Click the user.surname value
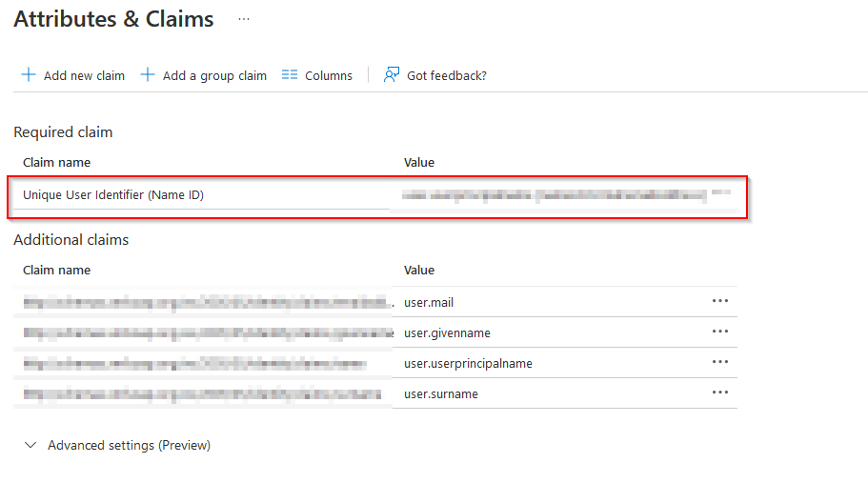The height and width of the screenshot is (483, 868). pyautogui.click(x=441, y=393)
